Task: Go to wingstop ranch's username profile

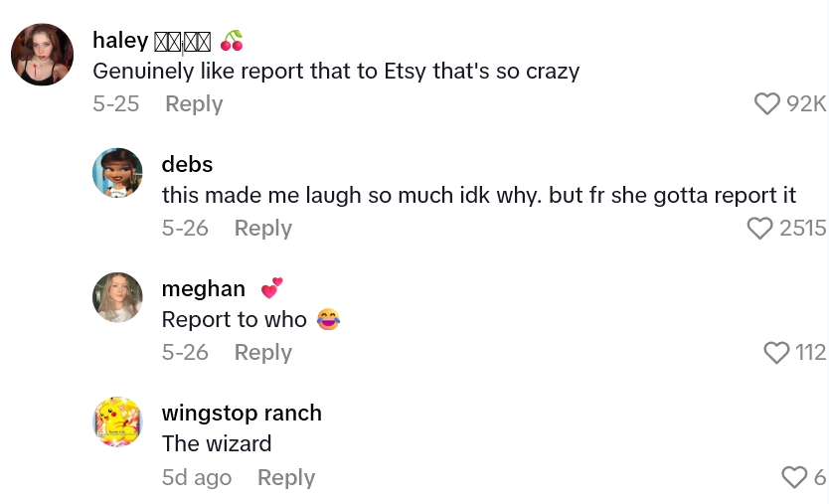Action: pos(242,413)
